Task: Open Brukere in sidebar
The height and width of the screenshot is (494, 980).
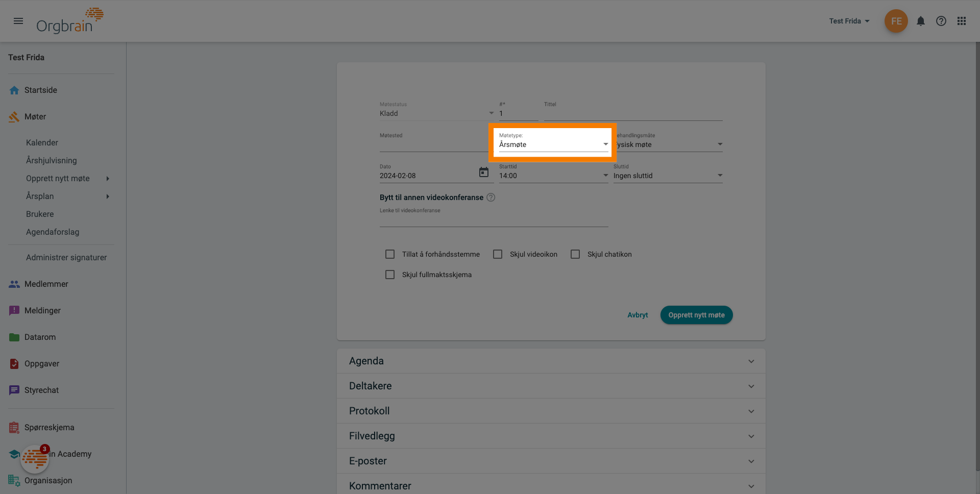Action: point(40,214)
